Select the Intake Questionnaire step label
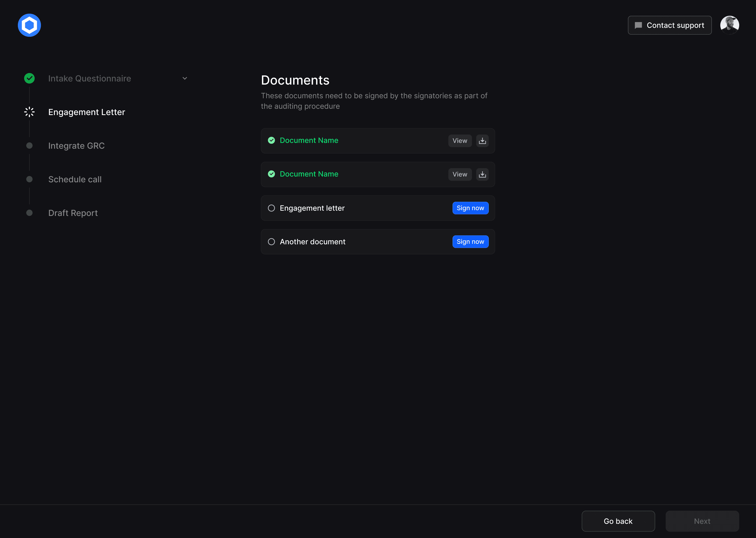756x538 pixels. [x=90, y=79]
